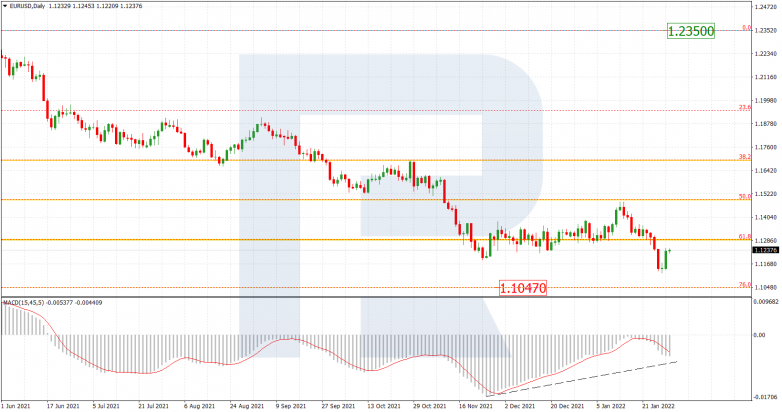Click the 76.0 Fibonacci level label
This screenshot has height=412, width=782.
click(745, 285)
